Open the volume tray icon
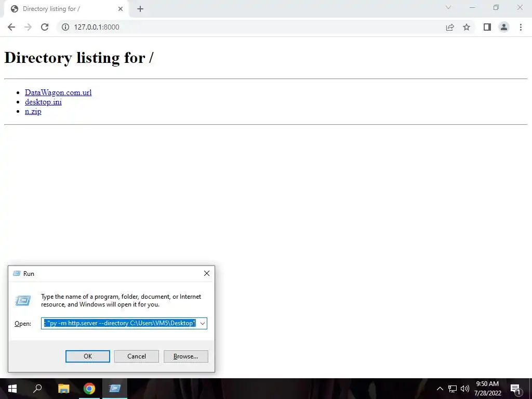532x399 pixels. [x=465, y=389]
